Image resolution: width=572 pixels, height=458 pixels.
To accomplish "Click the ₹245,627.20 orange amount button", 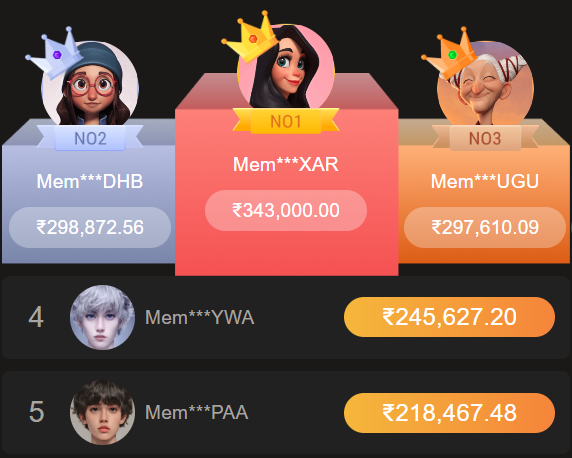I will [449, 317].
